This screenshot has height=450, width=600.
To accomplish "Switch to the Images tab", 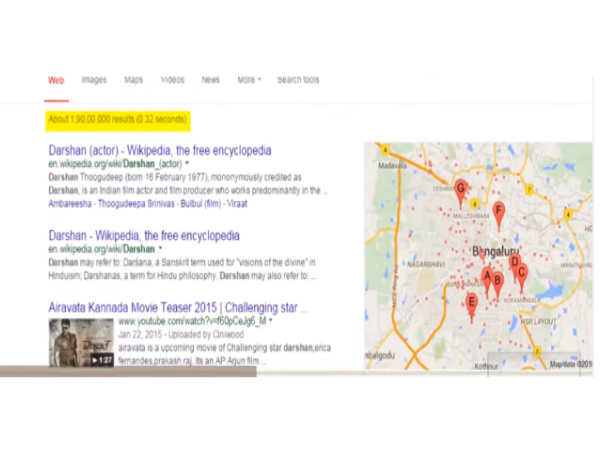I will point(94,80).
